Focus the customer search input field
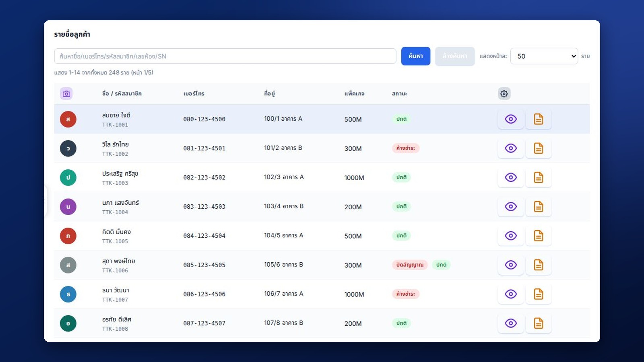644x362 pixels. (225, 56)
